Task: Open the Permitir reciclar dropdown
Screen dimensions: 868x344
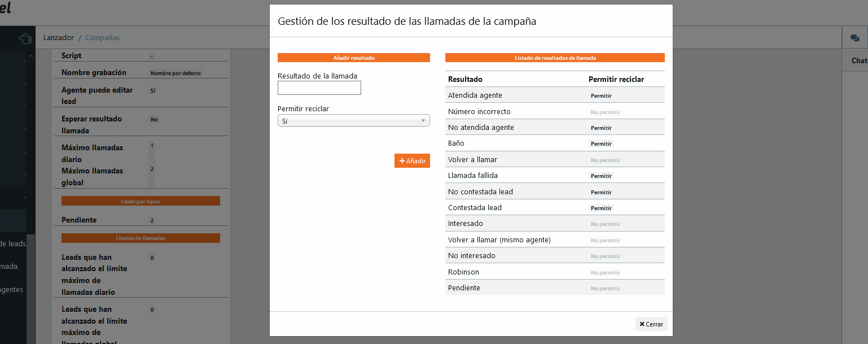Action: click(353, 121)
